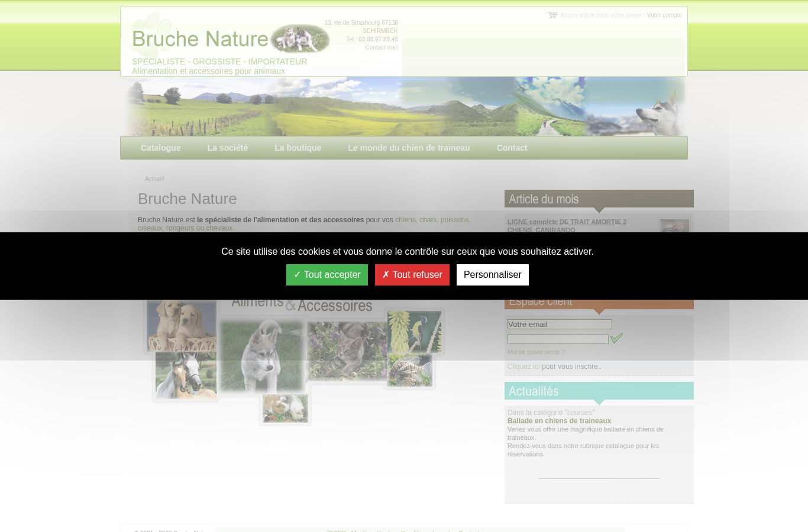The width and height of the screenshot is (808, 532).
Task: Open the LIGNE complète DE TRAIT AMORTIE article
Action: point(567,226)
